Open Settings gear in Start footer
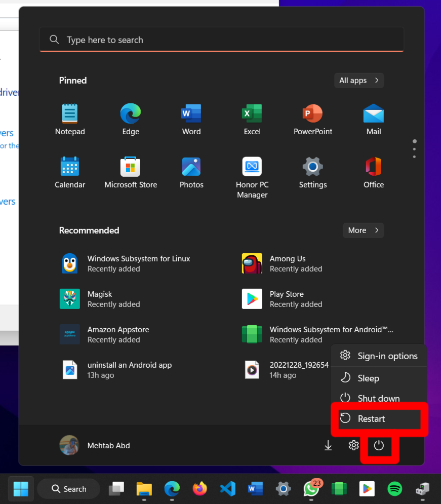 point(353,446)
